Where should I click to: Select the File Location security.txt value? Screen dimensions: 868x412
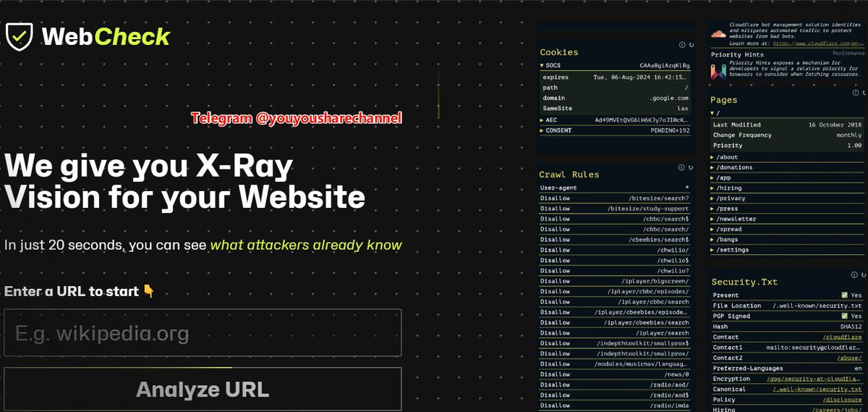[x=817, y=306]
